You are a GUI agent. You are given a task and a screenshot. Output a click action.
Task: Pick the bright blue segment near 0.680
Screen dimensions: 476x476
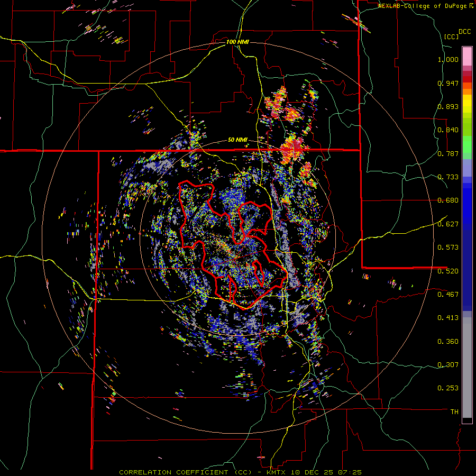[x=467, y=206]
